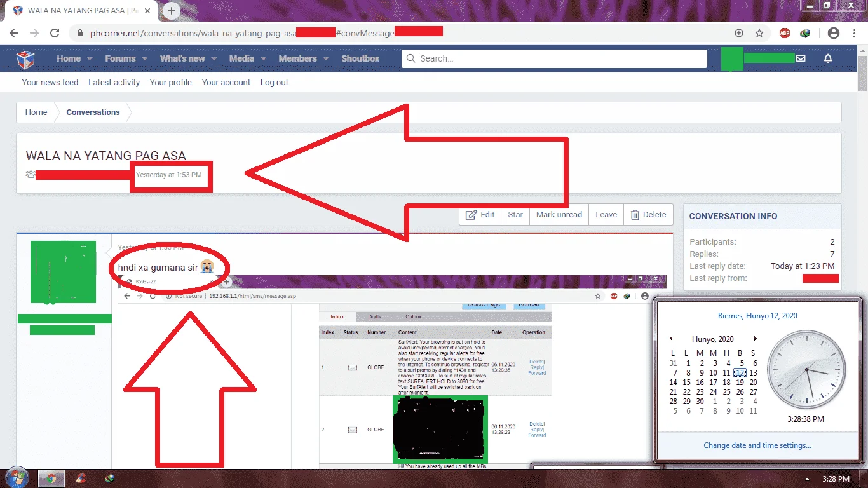Click the conversation title WALA NA YATANG PAG ASA

(x=106, y=156)
